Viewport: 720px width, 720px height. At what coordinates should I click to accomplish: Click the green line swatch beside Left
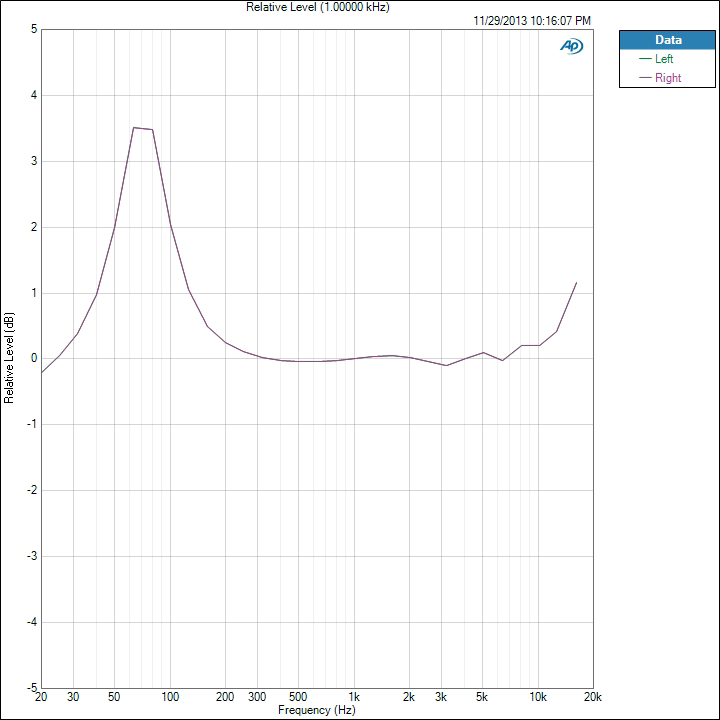coord(644,59)
